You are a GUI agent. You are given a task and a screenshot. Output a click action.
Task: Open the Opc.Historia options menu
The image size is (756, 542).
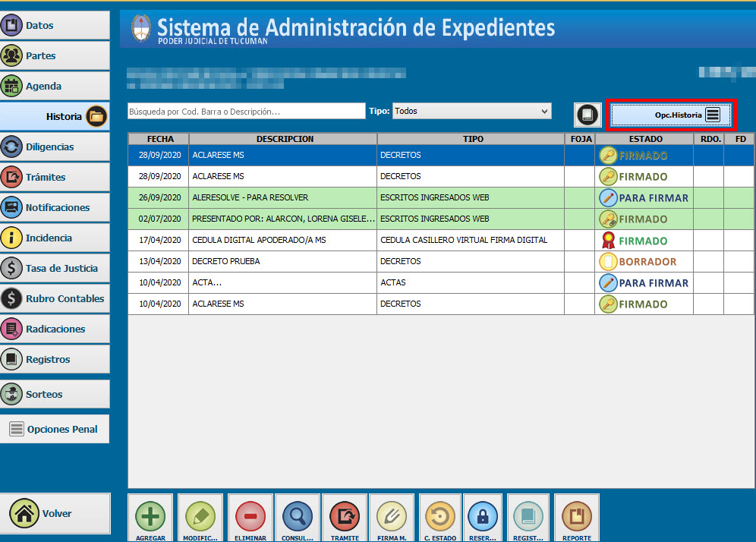coord(671,115)
